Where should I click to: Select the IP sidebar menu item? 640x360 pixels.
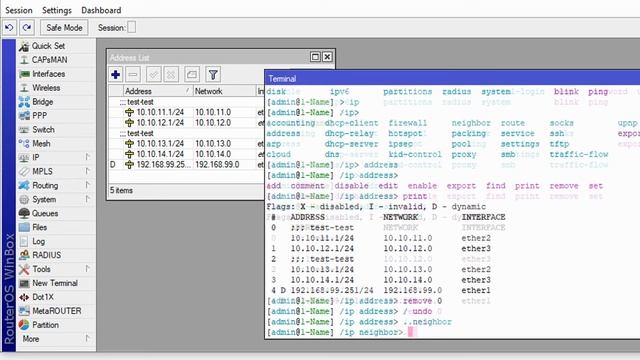pyautogui.click(x=56, y=157)
